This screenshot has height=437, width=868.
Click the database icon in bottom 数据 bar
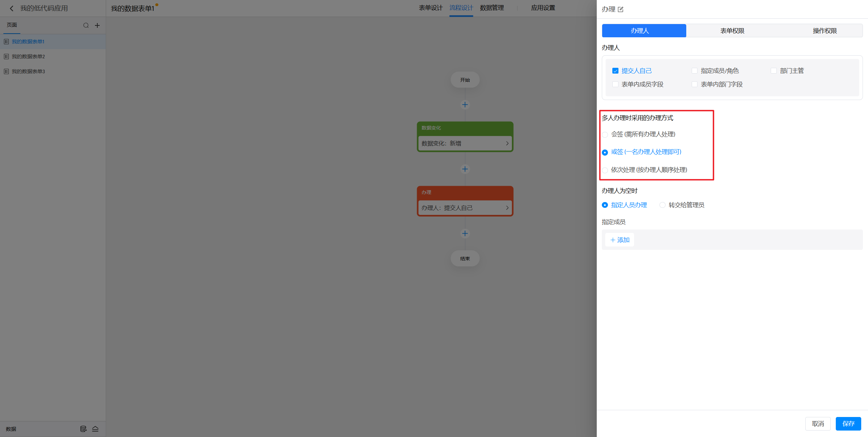pos(83,429)
